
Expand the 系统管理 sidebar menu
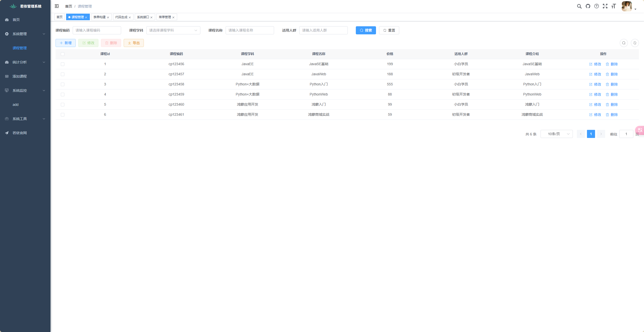coord(25,34)
